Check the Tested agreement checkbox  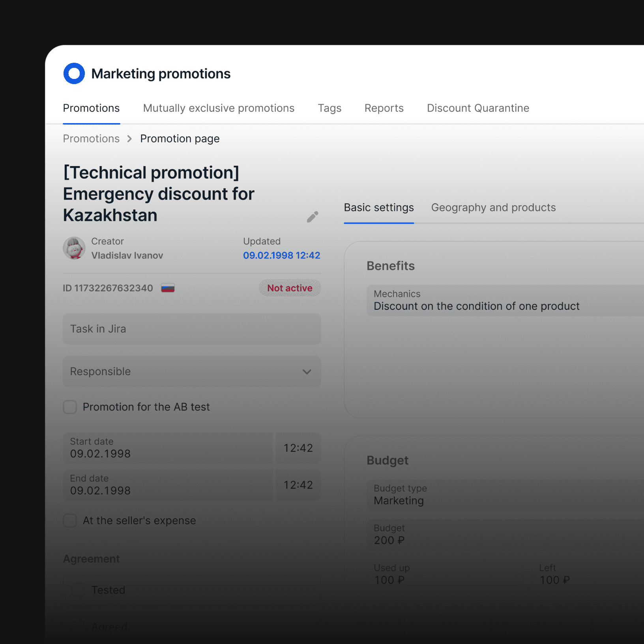(x=78, y=590)
